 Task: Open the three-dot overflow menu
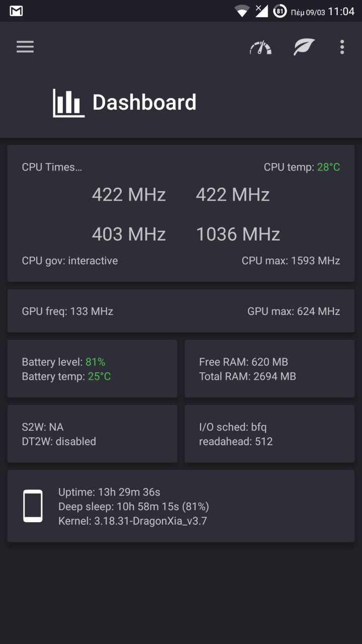coord(342,47)
